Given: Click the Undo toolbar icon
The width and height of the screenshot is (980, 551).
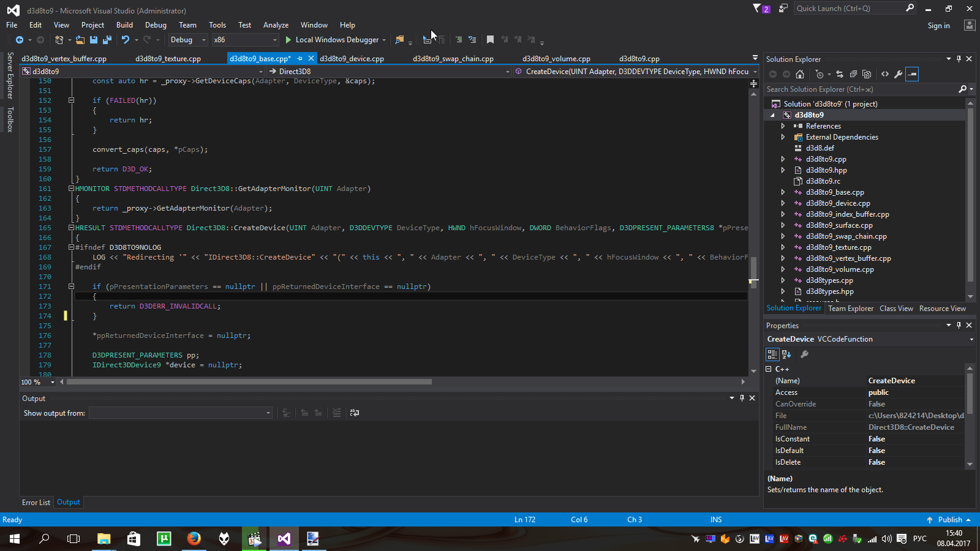Looking at the screenshot, I should (x=126, y=40).
